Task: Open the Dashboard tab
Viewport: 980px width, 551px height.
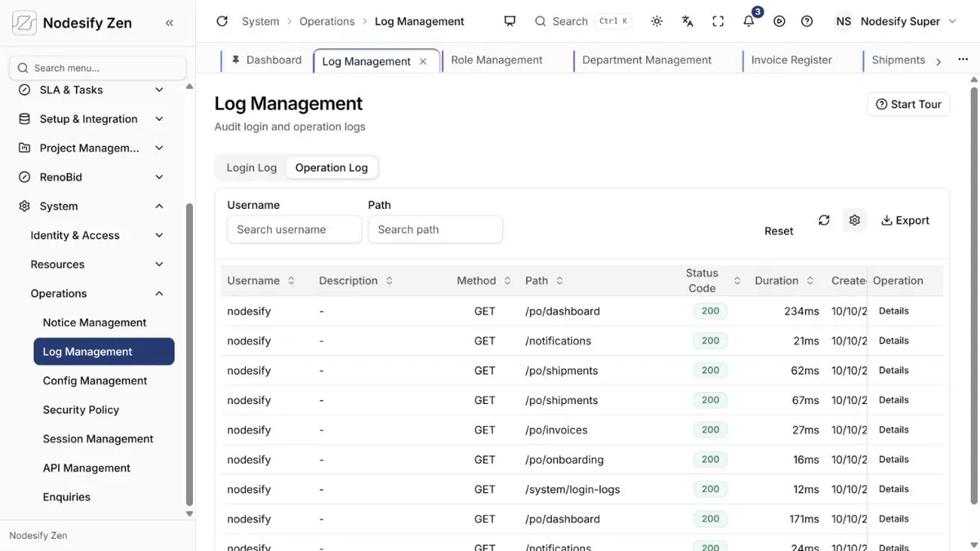Action: 266,60
